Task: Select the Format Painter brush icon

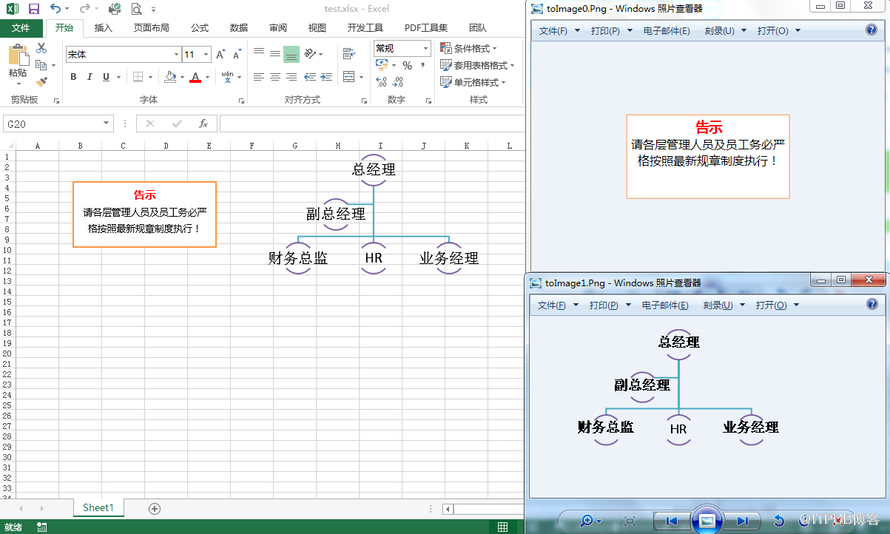Action: point(41,82)
